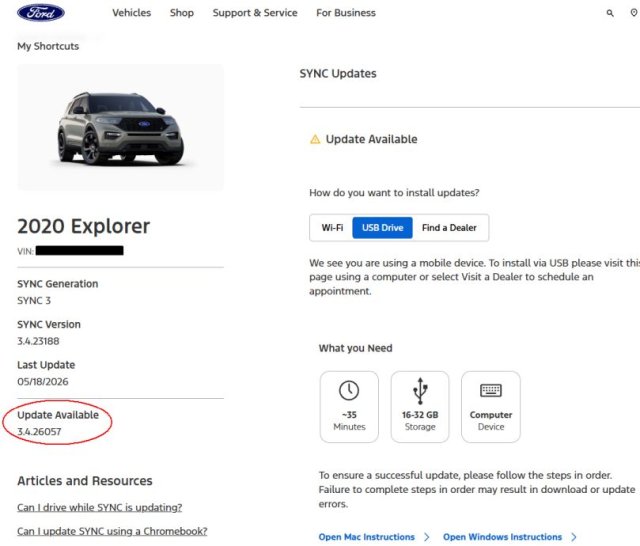Open the Shop menu

pyautogui.click(x=182, y=13)
